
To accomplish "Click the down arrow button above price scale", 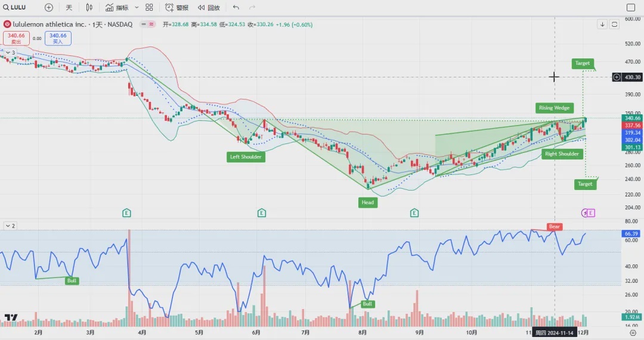I will click(x=603, y=24).
